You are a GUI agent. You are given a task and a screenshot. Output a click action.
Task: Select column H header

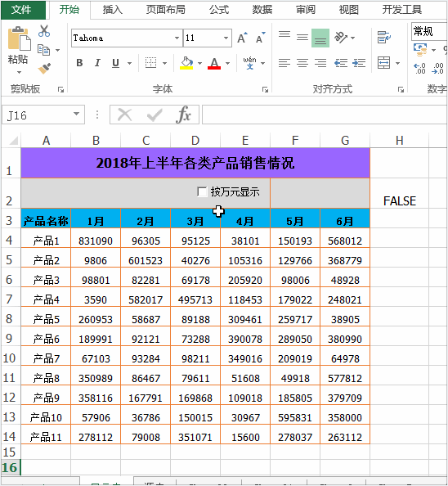pyautogui.click(x=400, y=141)
